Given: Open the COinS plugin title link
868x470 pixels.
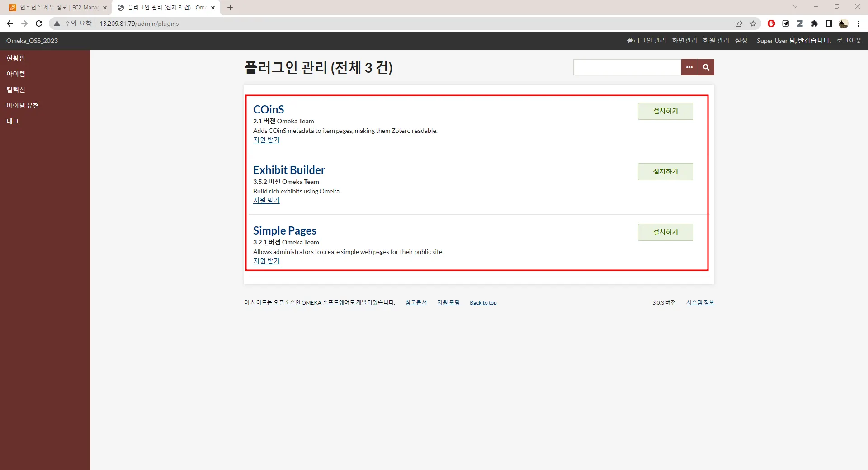Looking at the screenshot, I should (269, 109).
